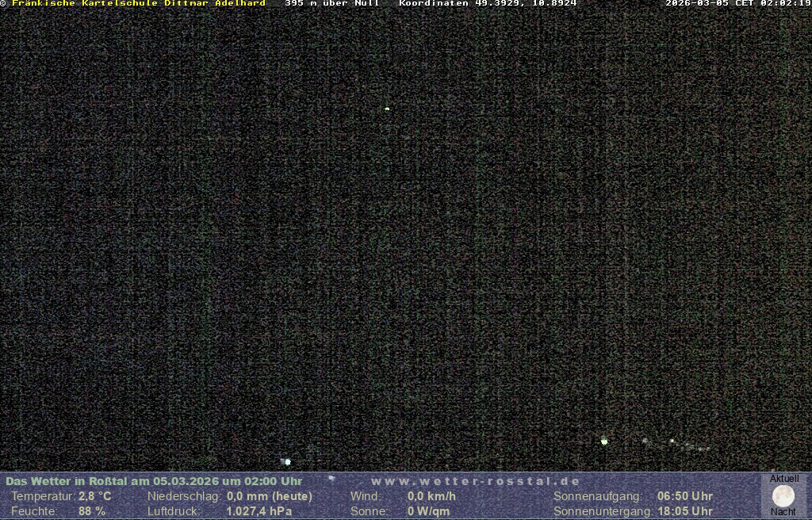The width and height of the screenshot is (812, 520).
Task: Click the full moon icon
Action: pyautogui.click(x=783, y=496)
